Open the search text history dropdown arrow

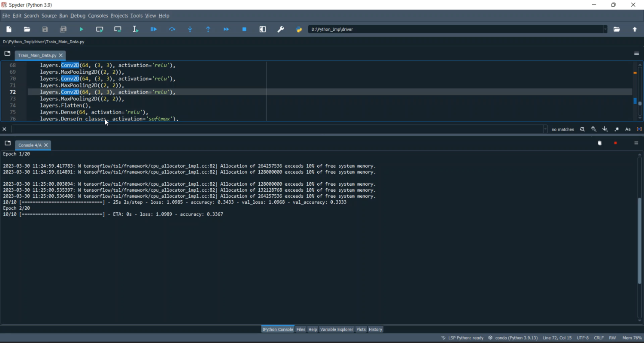coord(545,129)
